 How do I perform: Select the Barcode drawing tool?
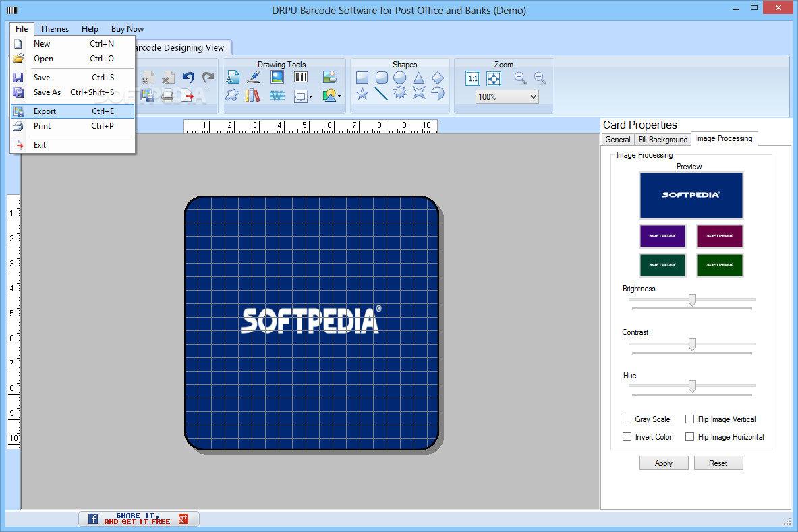[301, 78]
